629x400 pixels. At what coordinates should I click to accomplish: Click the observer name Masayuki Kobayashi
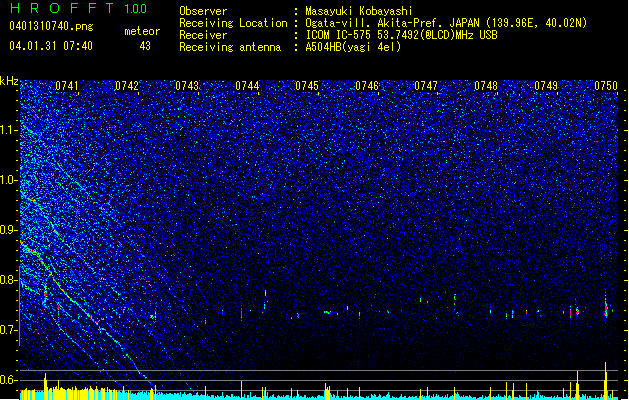coord(359,11)
